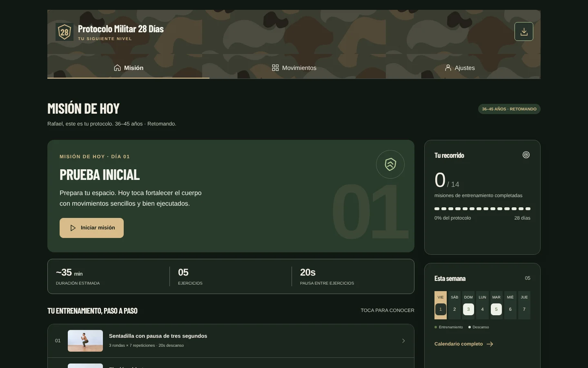Click '0% del protocolo' text

pos(452,218)
